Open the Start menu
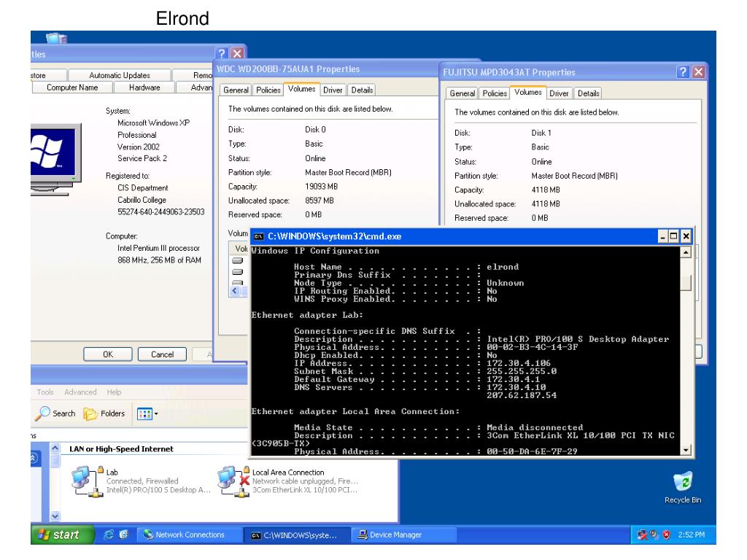 point(62,534)
